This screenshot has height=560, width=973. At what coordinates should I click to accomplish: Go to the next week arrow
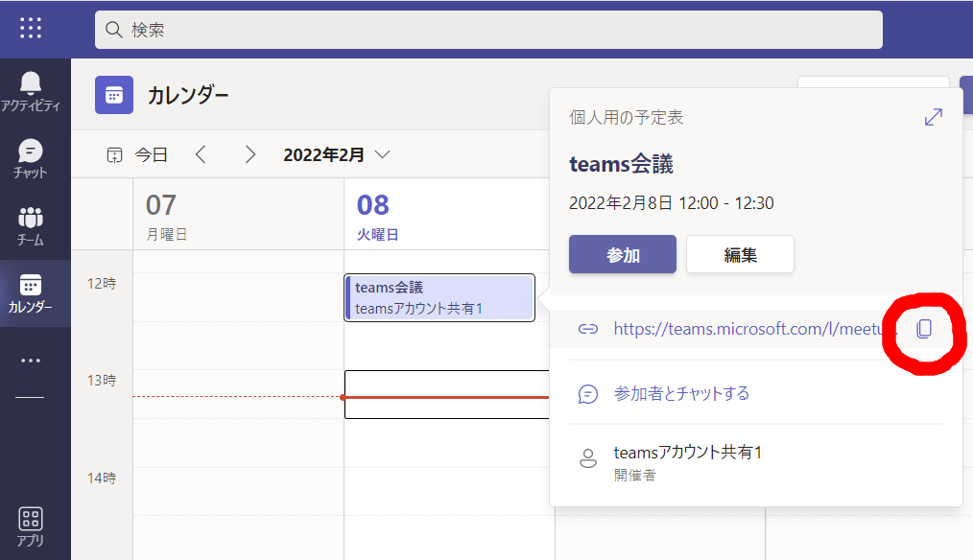point(249,154)
